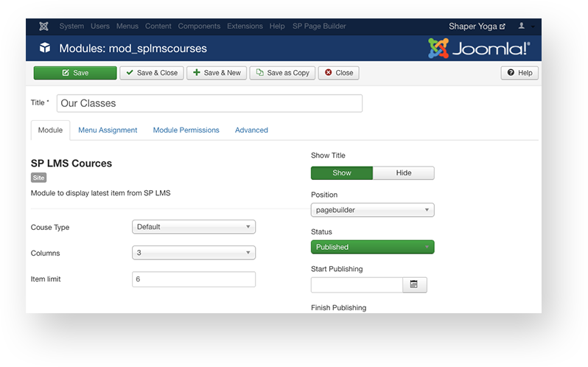Screen dimensions: 588x367
Task: Change the Published status dropdown
Action: click(x=372, y=247)
